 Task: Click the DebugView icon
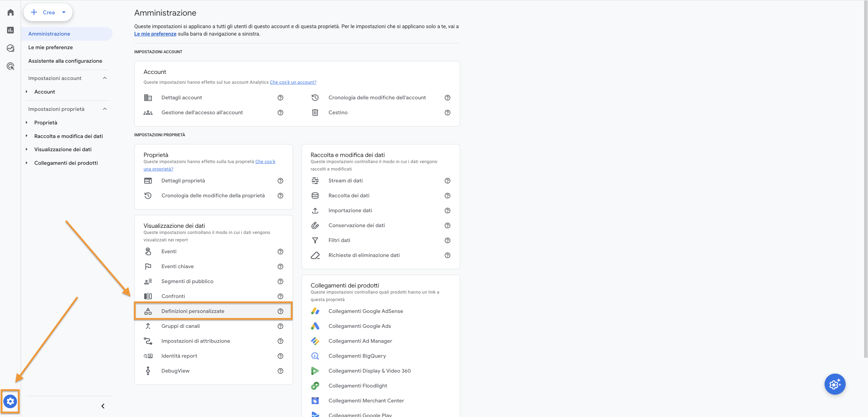[148, 371]
